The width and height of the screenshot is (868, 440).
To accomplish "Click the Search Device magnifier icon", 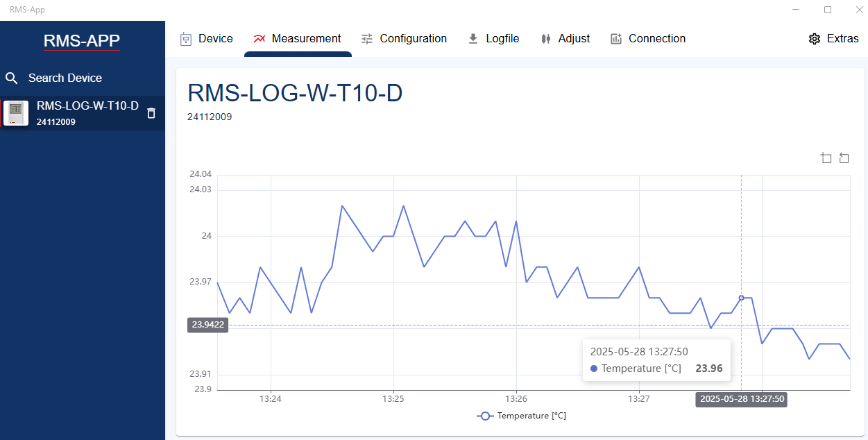I will (12, 78).
